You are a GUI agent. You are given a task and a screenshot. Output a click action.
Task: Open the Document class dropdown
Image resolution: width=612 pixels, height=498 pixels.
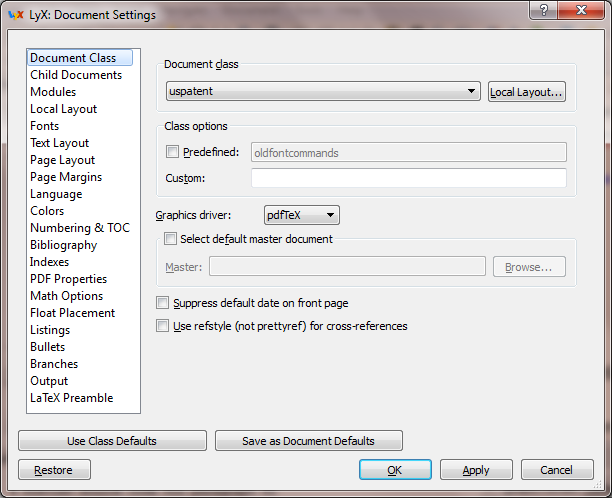[324, 92]
